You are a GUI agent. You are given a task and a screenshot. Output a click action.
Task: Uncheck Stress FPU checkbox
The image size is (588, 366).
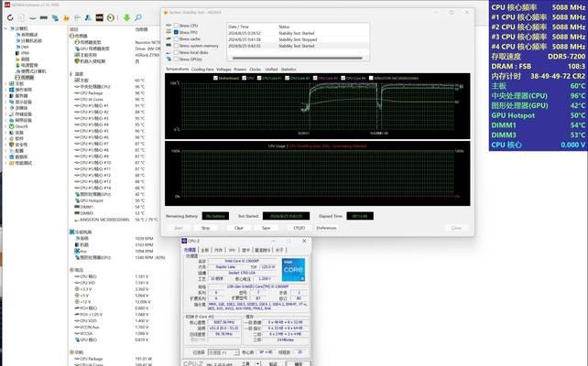176,32
